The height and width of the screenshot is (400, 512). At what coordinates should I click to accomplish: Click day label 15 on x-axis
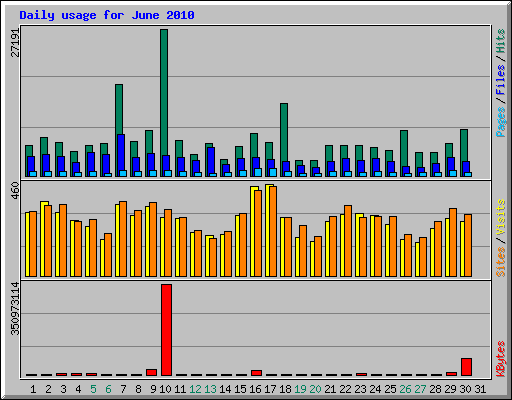[240, 389]
